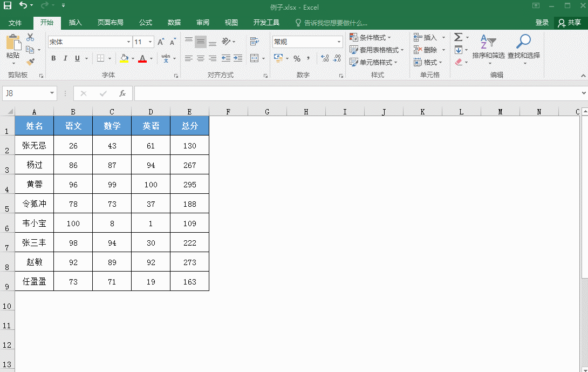Open the 单元格样式 dropdown

pyautogui.click(x=373, y=62)
